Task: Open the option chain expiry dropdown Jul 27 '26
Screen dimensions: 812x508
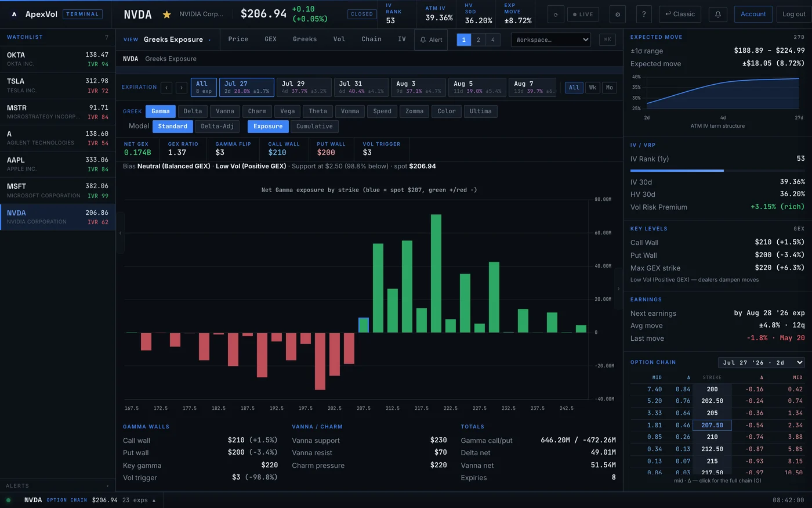Action: 762,362
